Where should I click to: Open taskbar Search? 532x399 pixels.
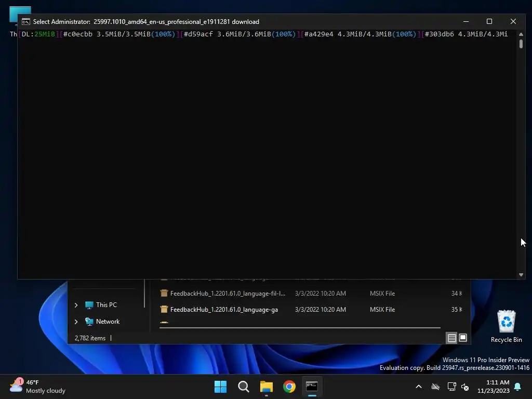point(243,387)
